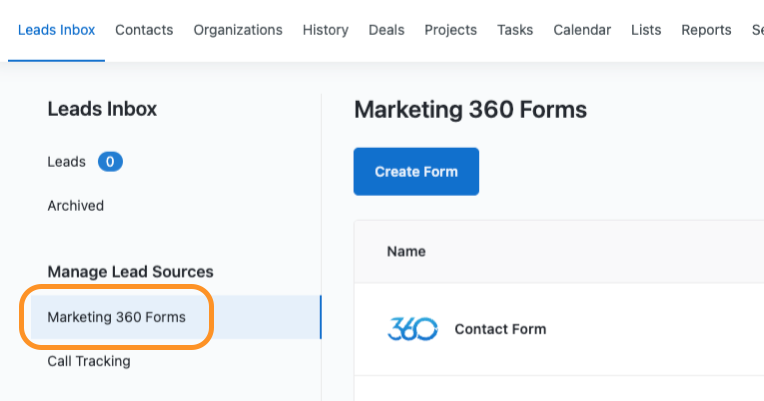
Task: Click the Create Form button
Action: point(416,172)
